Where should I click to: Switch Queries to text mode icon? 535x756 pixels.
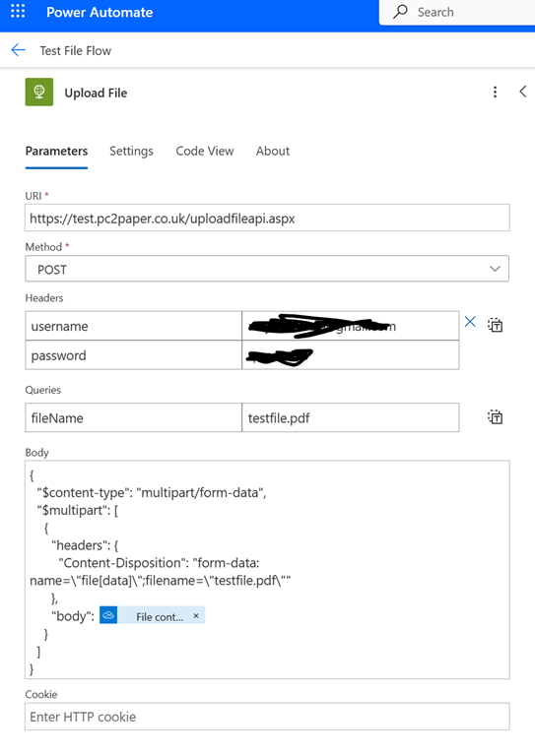(x=495, y=417)
